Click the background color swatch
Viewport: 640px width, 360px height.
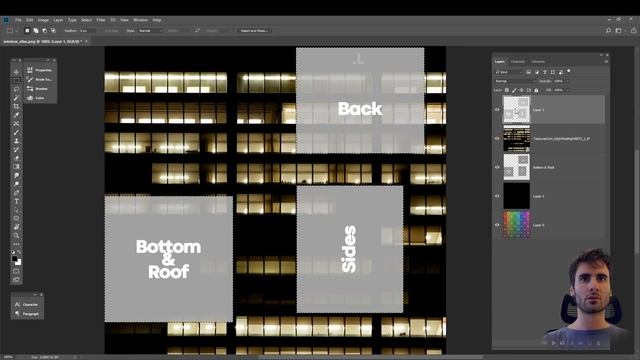18,262
